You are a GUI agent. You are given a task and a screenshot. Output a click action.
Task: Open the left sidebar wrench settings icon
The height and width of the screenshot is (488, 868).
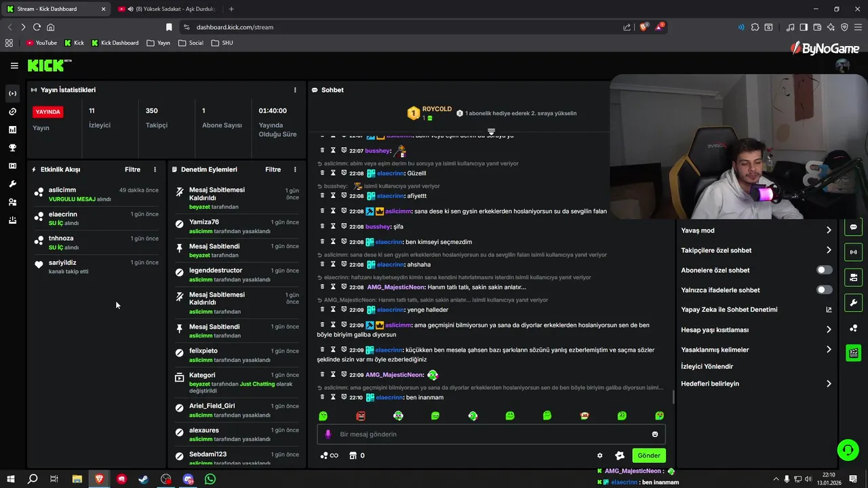click(12, 184)
